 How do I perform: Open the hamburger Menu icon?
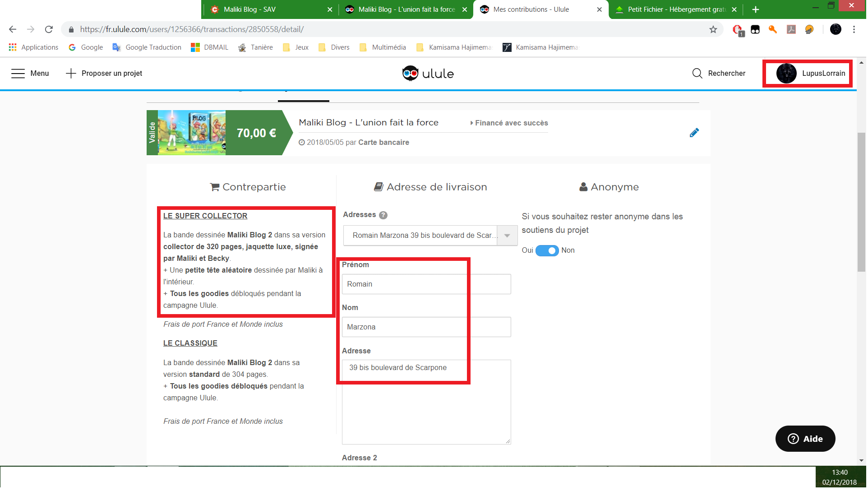pos(18,74)
